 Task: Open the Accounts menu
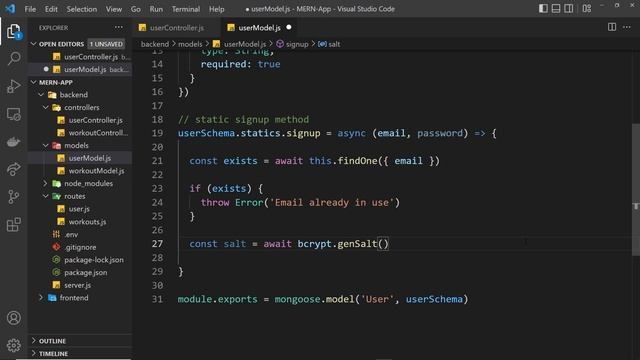[x=13, y=318]
